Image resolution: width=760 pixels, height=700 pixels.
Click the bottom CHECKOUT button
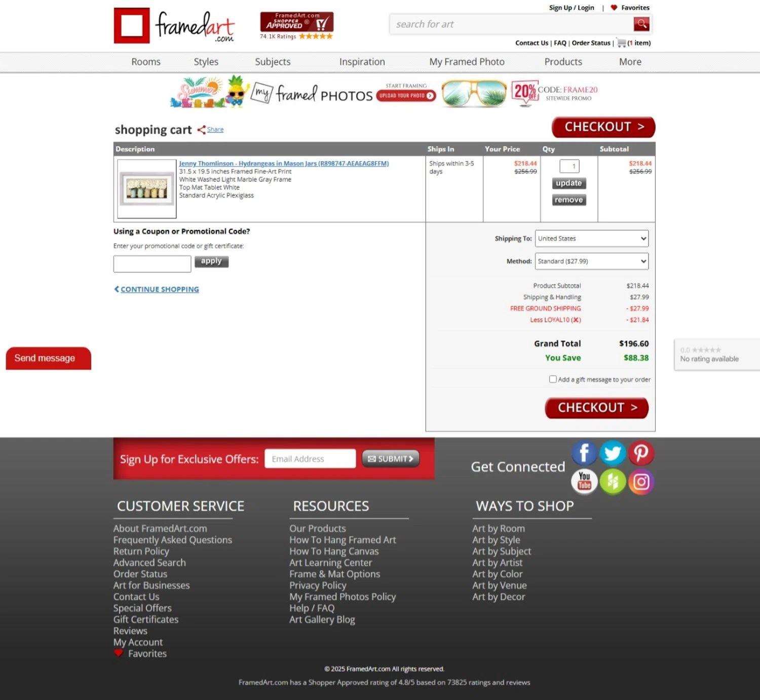(597, 408)
